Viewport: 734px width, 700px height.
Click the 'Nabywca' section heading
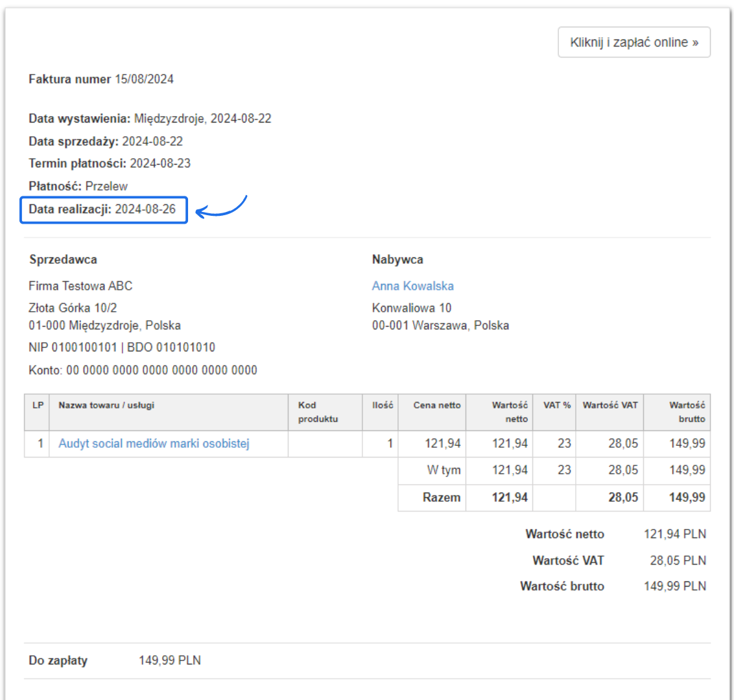click(x=397, y=259)
